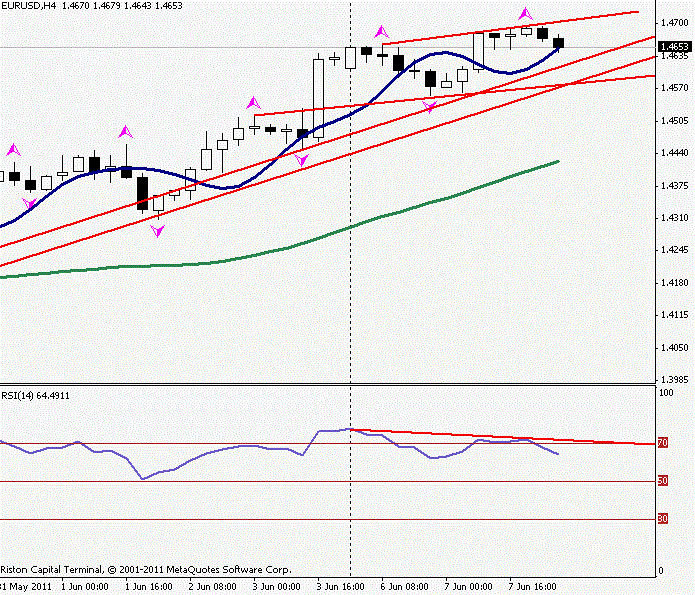This screenshot has height=595, width=695.
Task: Click the 1.4245 price axis label
Action: point(675,250)
